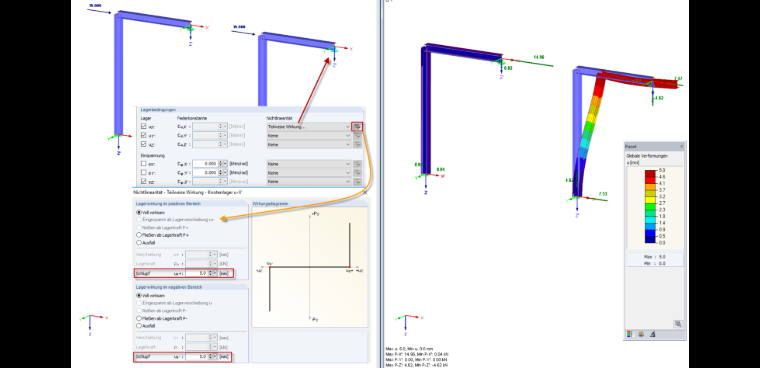This screenshot has width=760, height=368.
Task: Click the Cφ,X' spring constant field
Action: 205,164
